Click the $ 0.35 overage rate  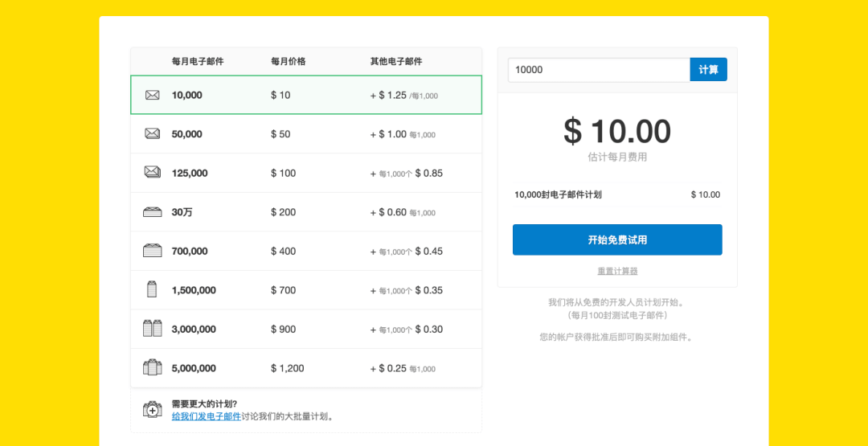coord(429,290)
